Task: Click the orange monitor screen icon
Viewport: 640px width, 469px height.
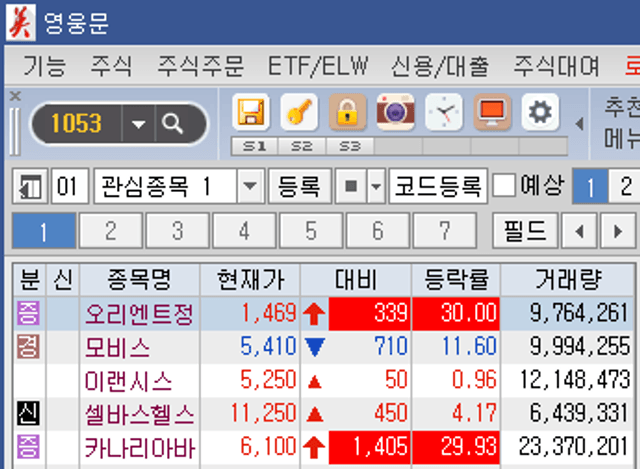Action: 492,112
